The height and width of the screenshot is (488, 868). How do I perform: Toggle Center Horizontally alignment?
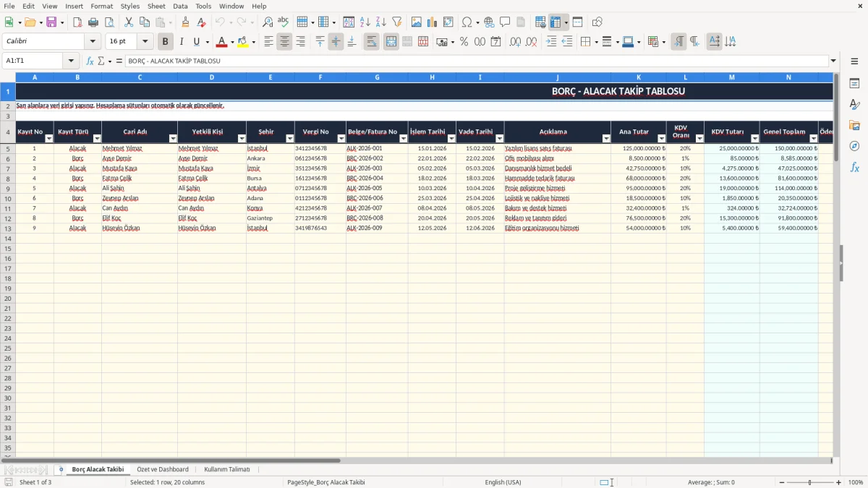click(x=284, y=42)
